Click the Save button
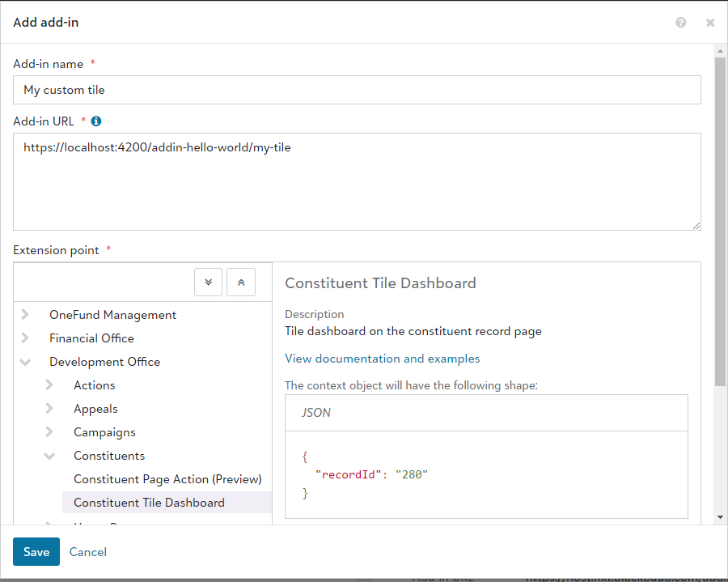The height and width of the screenshot is (582, 728). tap(36, 552)
